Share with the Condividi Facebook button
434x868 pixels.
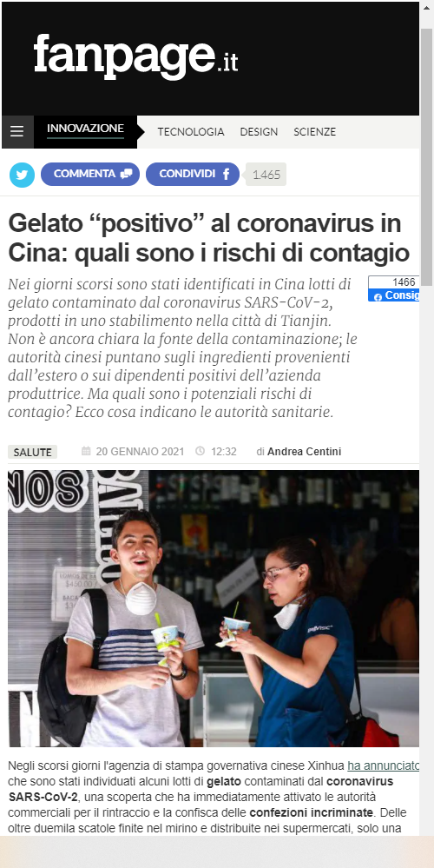coord(193,174)
